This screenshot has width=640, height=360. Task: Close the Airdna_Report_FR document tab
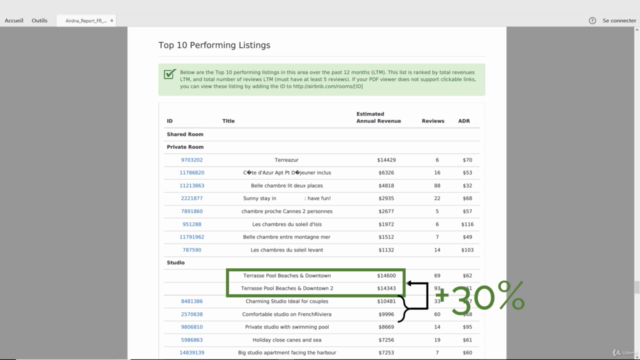112,21
